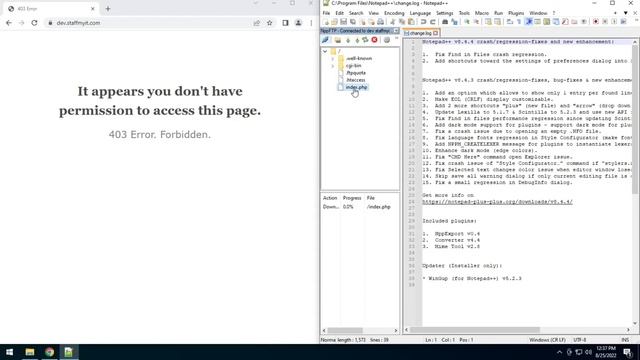The height and width of the screenshot is (360, 640).
Task: Click the Open file toolbar icon
Action: (334, 22)
